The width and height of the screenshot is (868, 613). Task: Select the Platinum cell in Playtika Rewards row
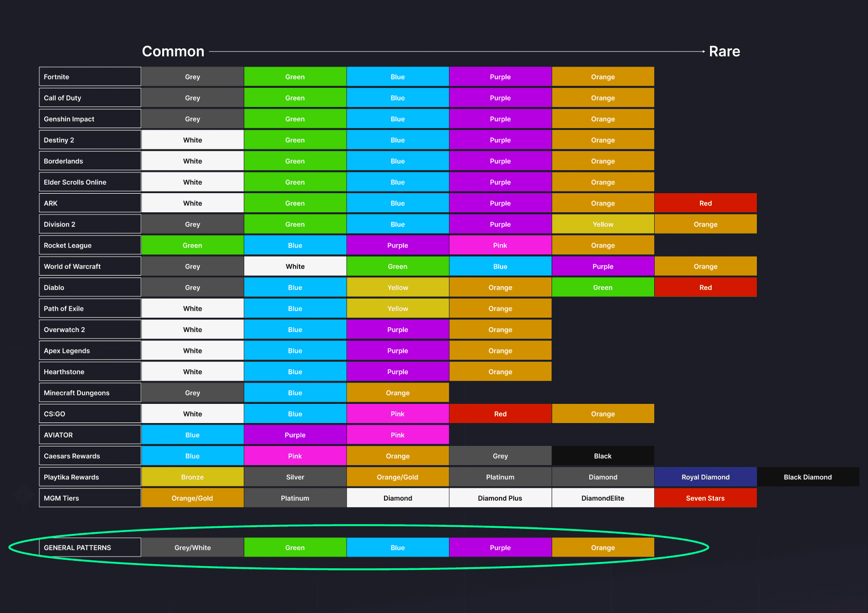[x=500, y=477]
